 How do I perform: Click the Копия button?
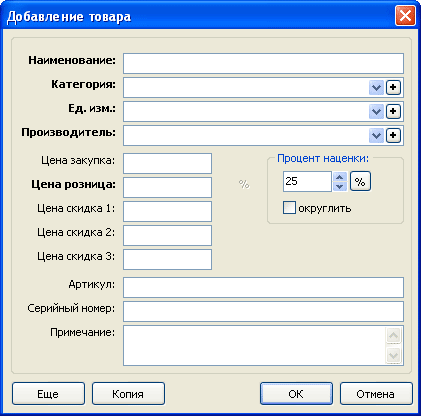(128, 394)
